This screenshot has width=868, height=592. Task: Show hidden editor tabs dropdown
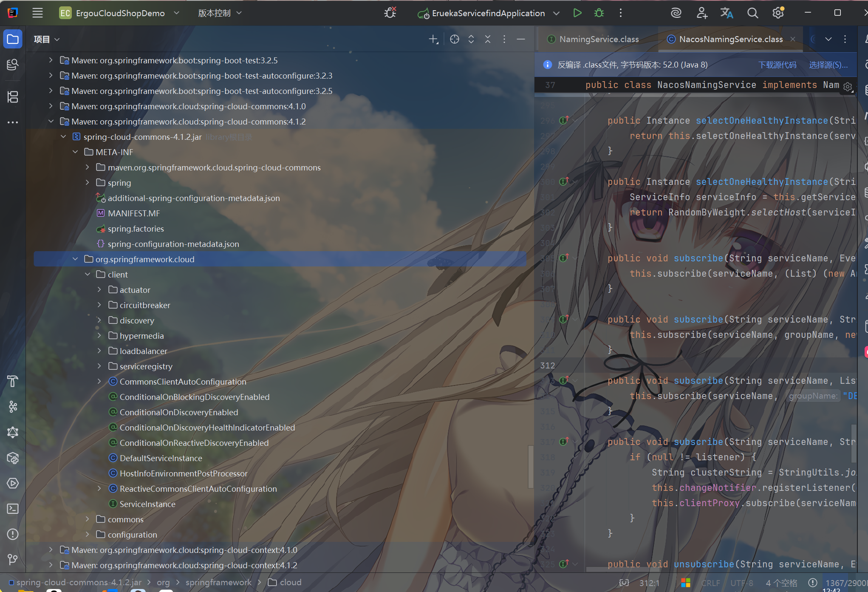click(x=828, y=39)
